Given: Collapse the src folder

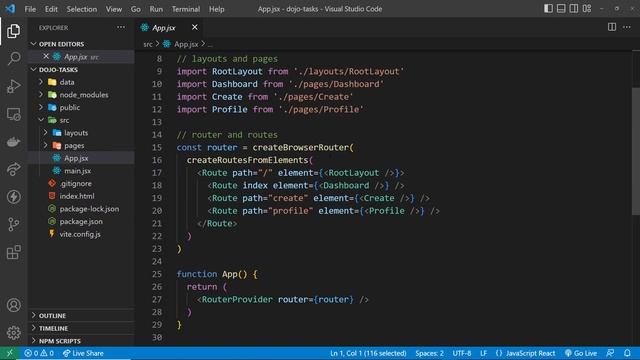Looking at the screenshot, I should click(41, 120).
